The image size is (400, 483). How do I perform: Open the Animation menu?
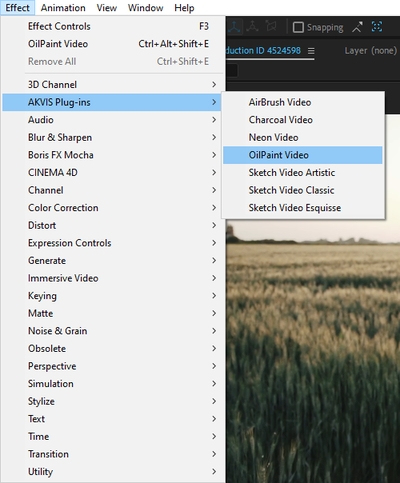pyautogui.click(x=63, y=8)
